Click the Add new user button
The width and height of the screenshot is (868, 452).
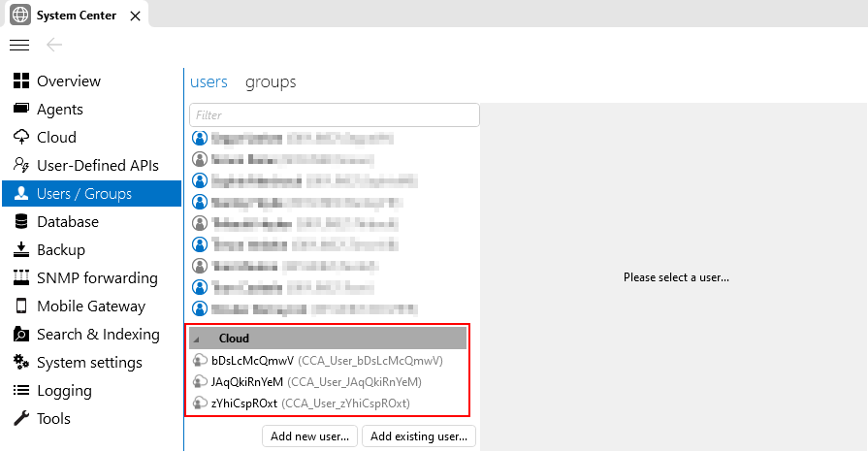pos(310,436)
